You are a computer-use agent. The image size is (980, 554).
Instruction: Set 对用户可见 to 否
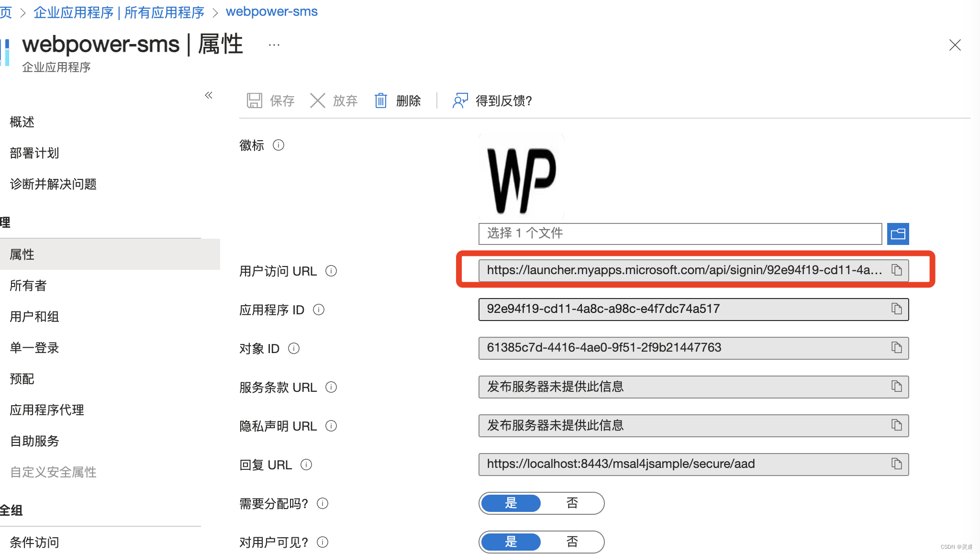[x=572, y=542]
